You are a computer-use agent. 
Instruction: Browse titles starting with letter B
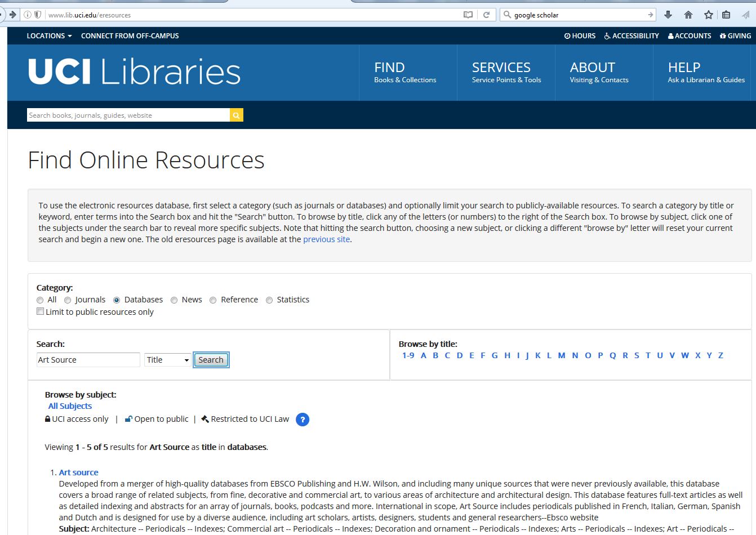435,355
